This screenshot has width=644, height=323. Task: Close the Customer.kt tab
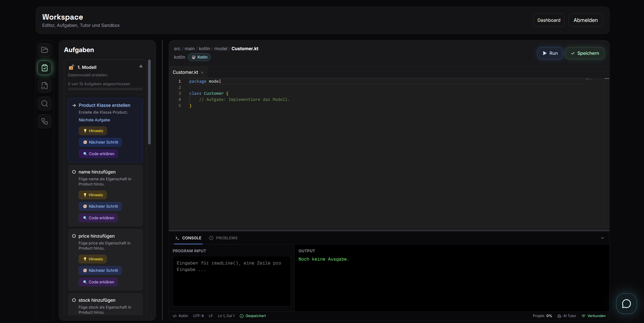pos(202,72)
